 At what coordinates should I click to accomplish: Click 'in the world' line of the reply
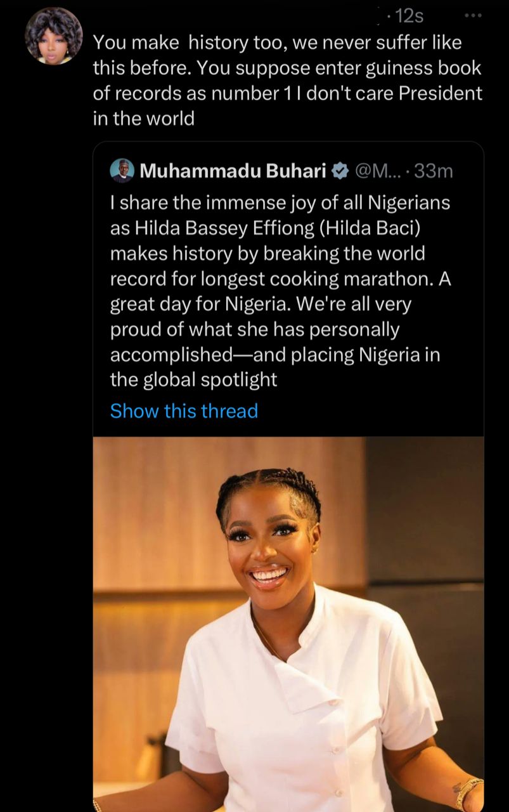[x=144, y=119]
